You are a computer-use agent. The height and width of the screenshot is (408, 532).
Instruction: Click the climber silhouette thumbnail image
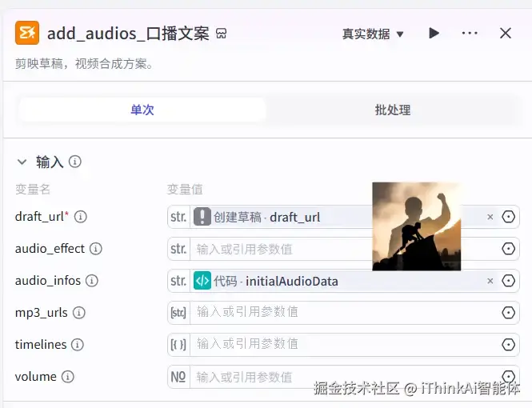pyautogui.click(x=416, y=226)
